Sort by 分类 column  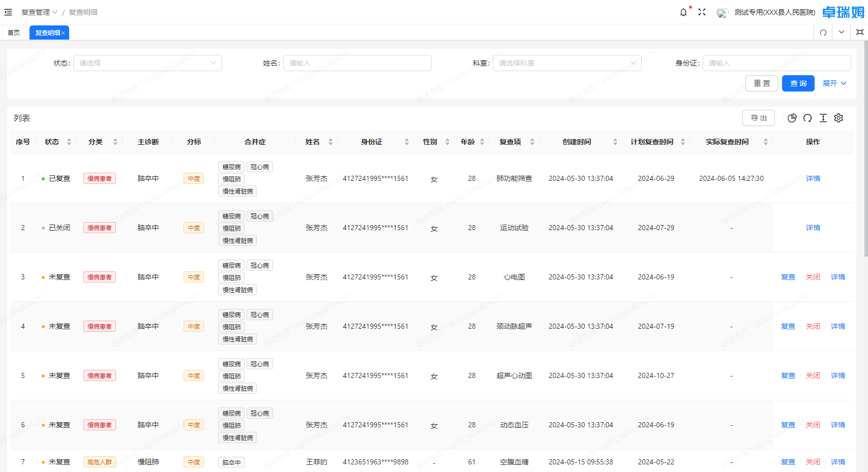[x=115, y=142]
